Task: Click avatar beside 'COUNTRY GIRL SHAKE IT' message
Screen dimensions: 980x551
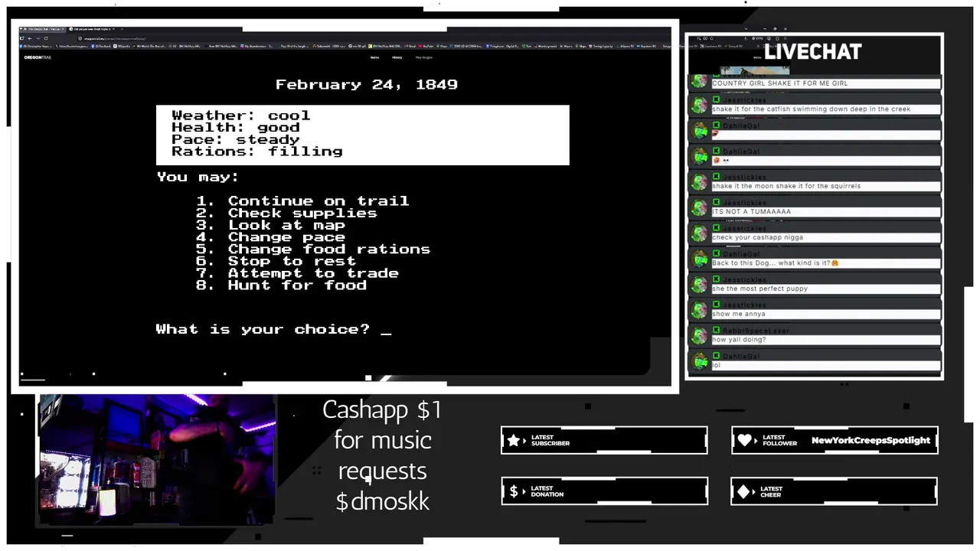Action: click(x=699, y=81)
